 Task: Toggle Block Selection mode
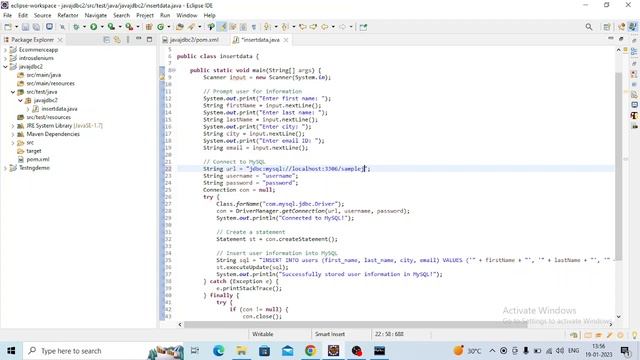pyautogui.click(x=243, y=27)
